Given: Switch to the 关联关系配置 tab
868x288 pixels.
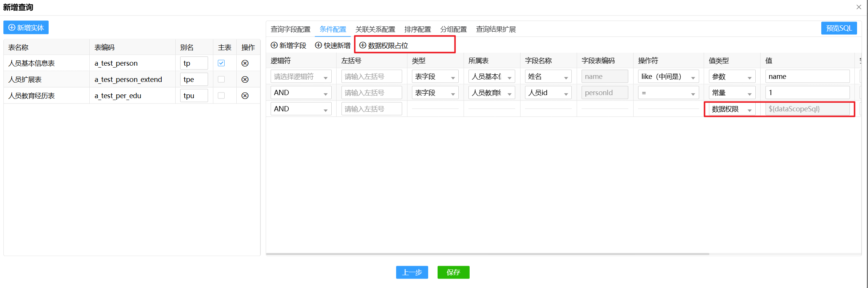Looking at the screenshot, I should pyautogui.click(x=375, y=29).
